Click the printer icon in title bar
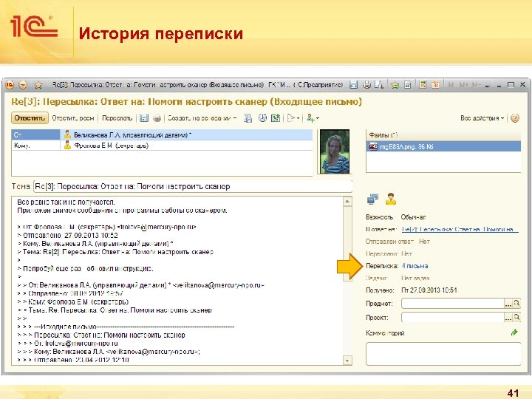532x399 pixels. click(366, 84)
